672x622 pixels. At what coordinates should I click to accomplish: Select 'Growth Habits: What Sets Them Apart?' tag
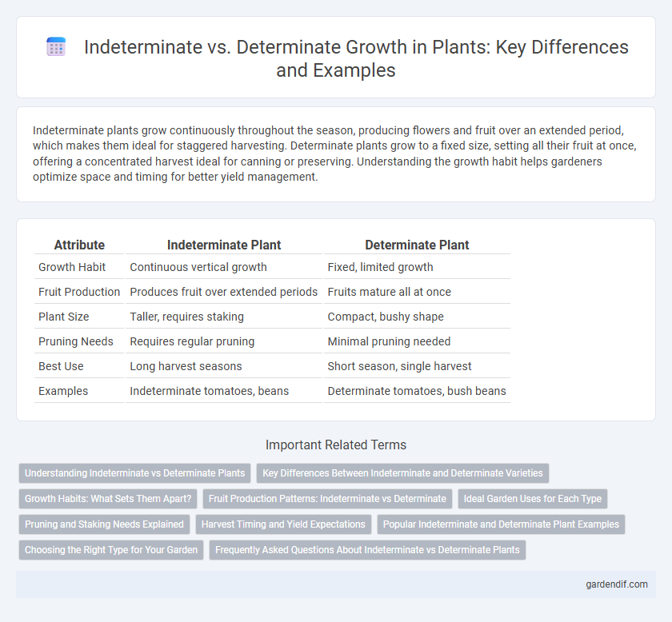click(x=108, y=499)
